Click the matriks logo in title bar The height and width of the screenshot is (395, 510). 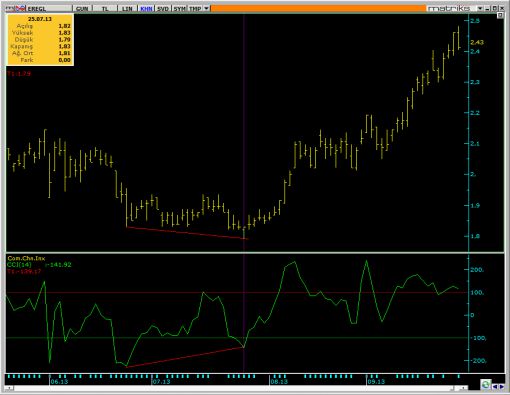click(449, 8)
